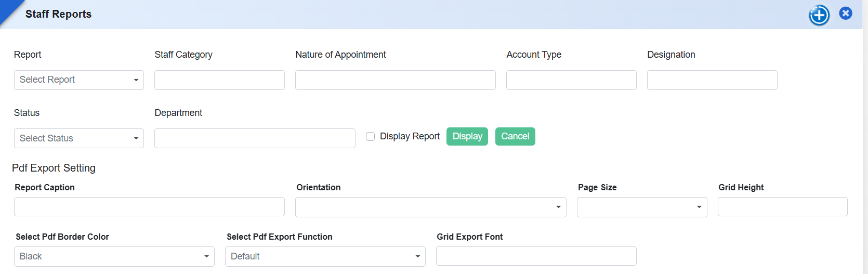868x274 pixels.
Task: Select the Account Type input box
Action: point(571,80)
